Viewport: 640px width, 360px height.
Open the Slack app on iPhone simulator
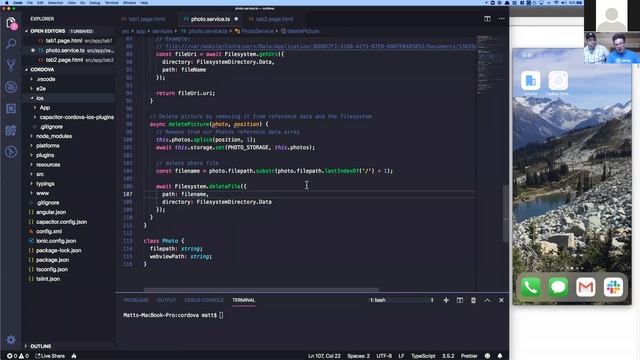coord(613,287)
